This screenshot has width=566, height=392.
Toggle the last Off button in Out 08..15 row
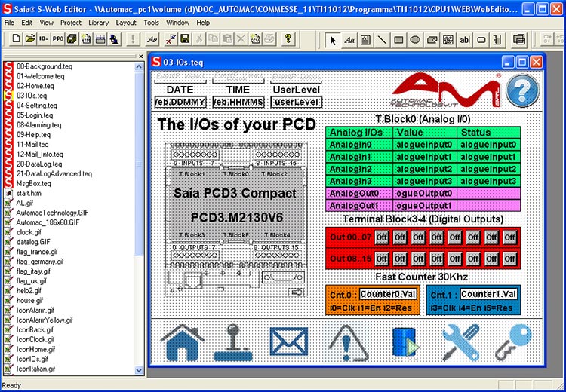(x=509, y=259)
